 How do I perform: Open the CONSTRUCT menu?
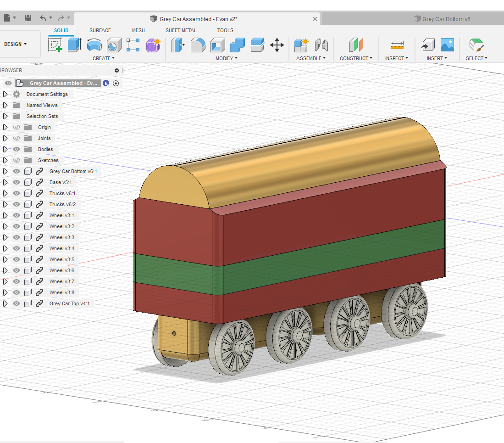[x=356, y=58]
